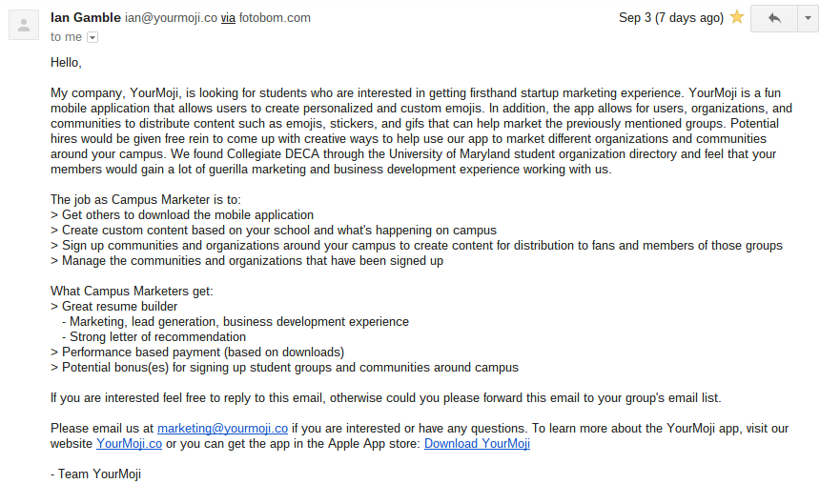Click the 'What Campus Marketers get:' line
The image size is (820, 504).
(132, 291)
